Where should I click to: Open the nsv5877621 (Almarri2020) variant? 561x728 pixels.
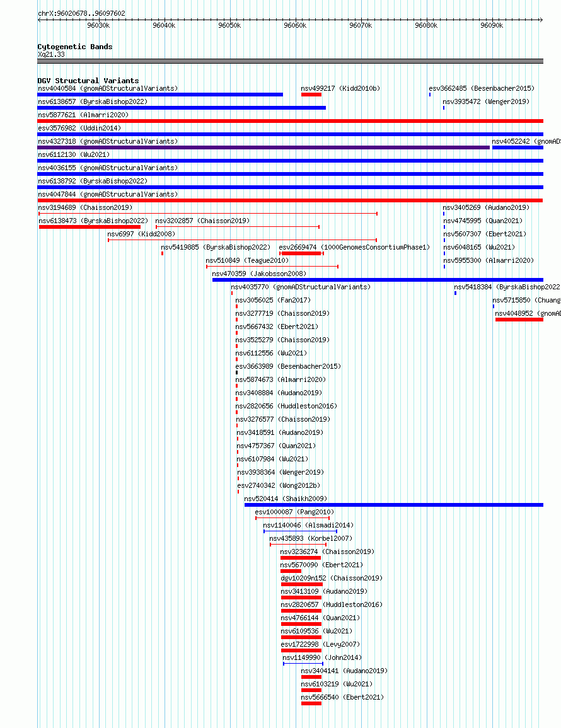coord(83,115)
